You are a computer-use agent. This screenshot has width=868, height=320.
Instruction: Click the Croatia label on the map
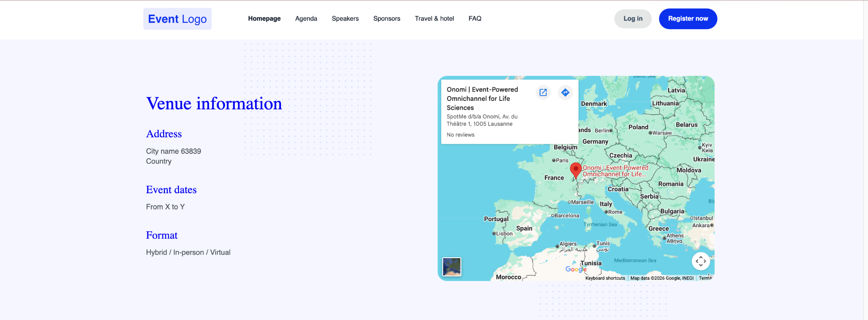pyautogui.click(x=618, y=189)
